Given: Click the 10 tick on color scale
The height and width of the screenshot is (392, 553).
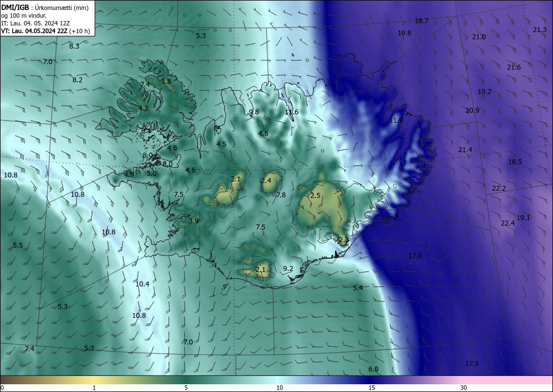Looking at the screenshot, I should click(279, 388).
